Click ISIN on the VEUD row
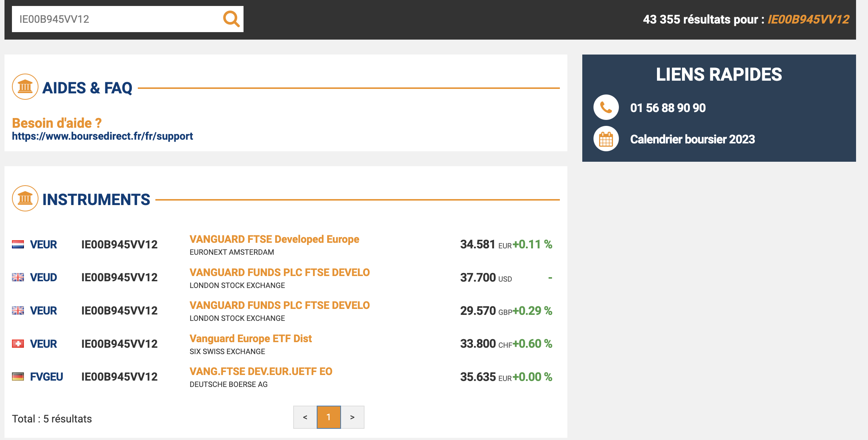The height and width of the screenshot is (440, 868). 120,277
